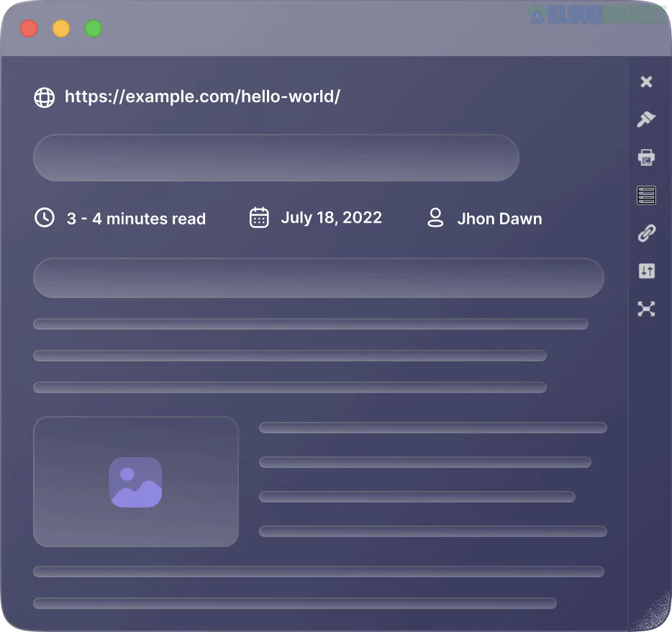672x632 pixels.
Task: Select the highlighter markup tool
Action: [646, 119]
